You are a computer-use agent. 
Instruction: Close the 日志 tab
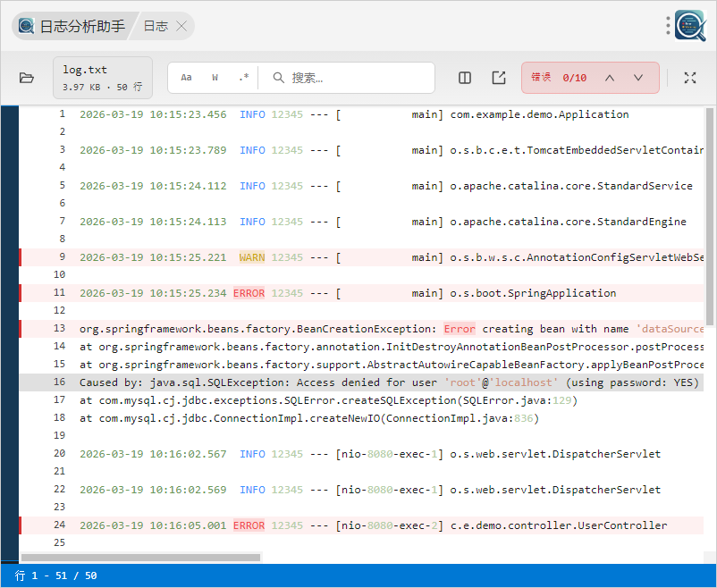181,26
